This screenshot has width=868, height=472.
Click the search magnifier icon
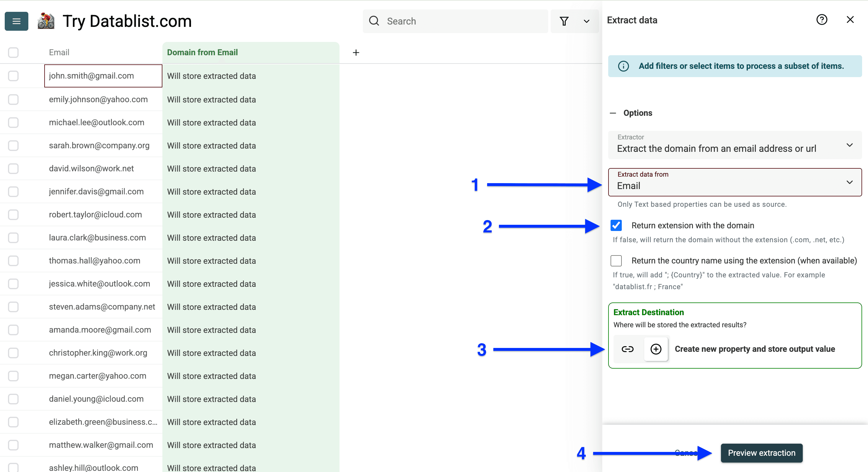pyautogui.click(x=374, y=21)
